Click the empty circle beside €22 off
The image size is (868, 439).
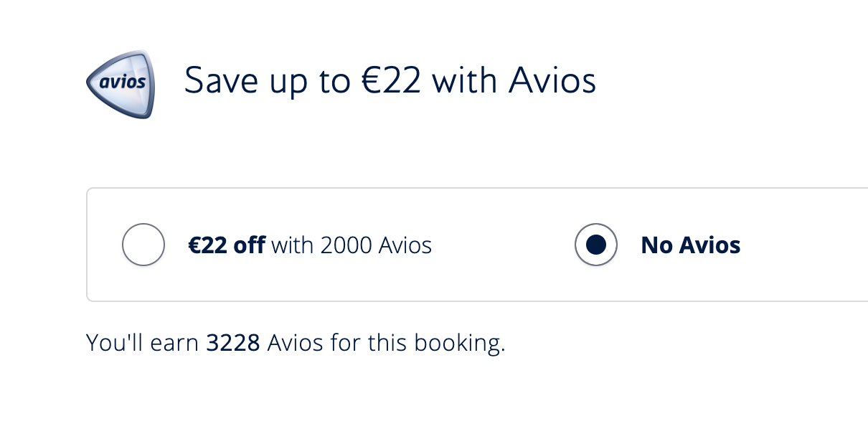[143, 245]
